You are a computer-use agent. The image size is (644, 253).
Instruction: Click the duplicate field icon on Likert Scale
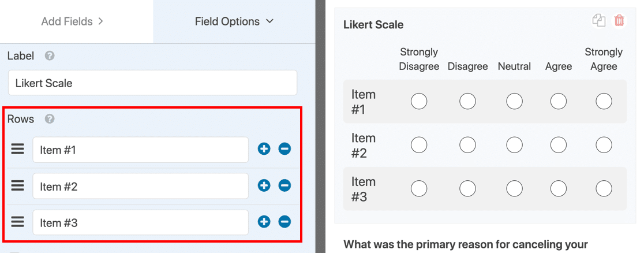pyautogui.click(x=599, y=21)
